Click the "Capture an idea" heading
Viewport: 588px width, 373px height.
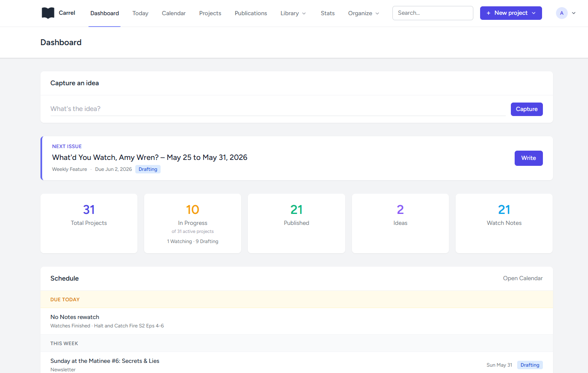pyautogui.click(x=75, y=83)
